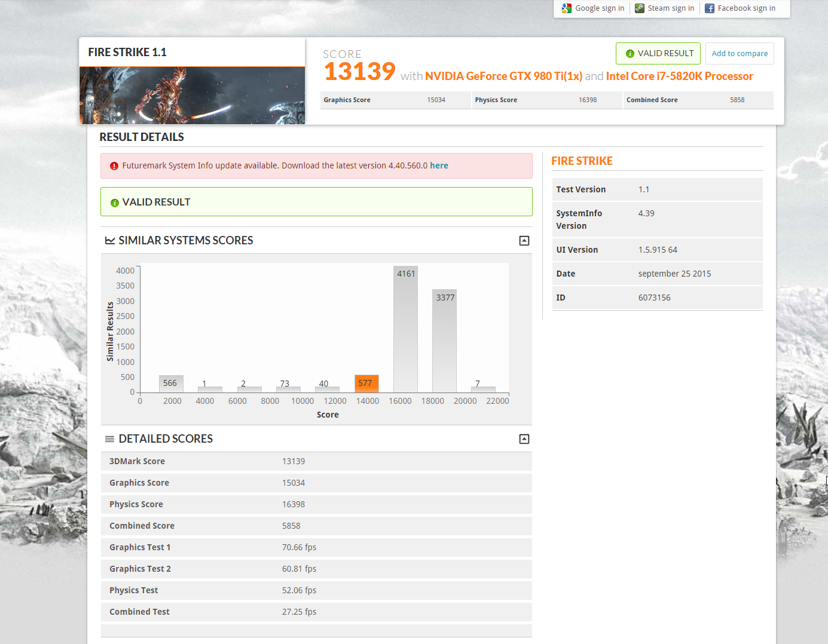Click the 4161 bar in chart
This screenshot has width=828, height=644.
405,329
